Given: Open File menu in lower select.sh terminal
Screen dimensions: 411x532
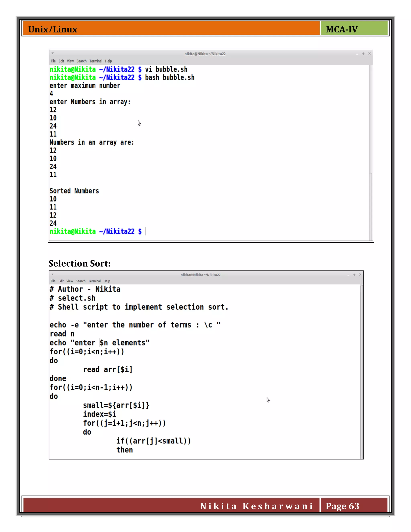Looking at the screenshot, I should [53, 281].
